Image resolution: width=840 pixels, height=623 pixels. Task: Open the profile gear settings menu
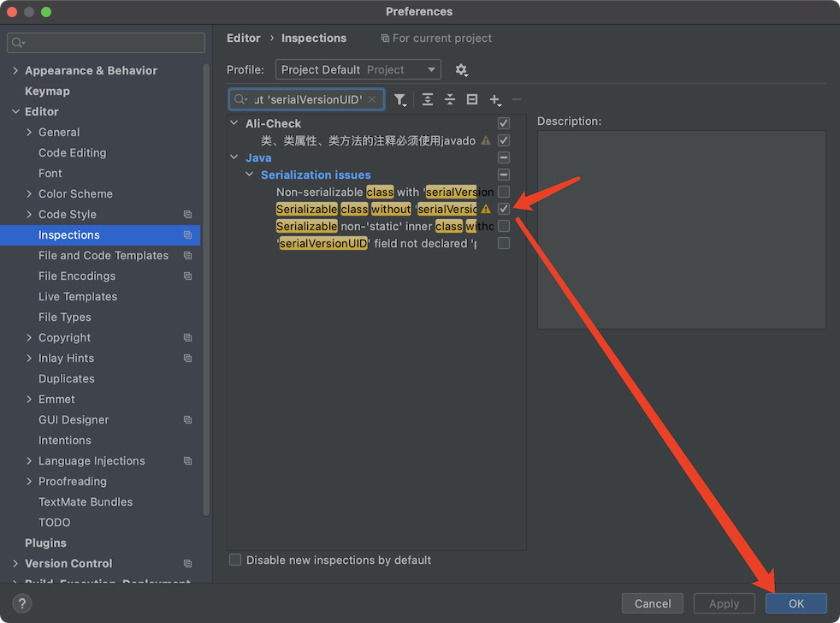[x=461, y=70]
